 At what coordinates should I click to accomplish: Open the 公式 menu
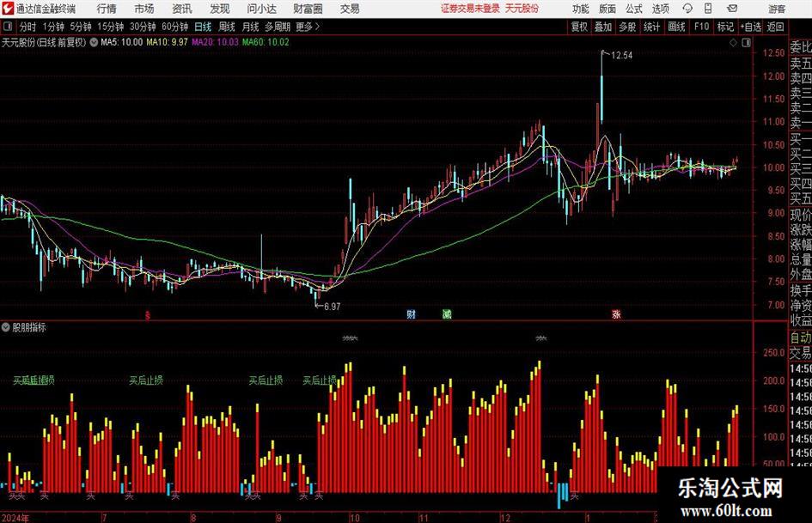click(x=633, y=9)
